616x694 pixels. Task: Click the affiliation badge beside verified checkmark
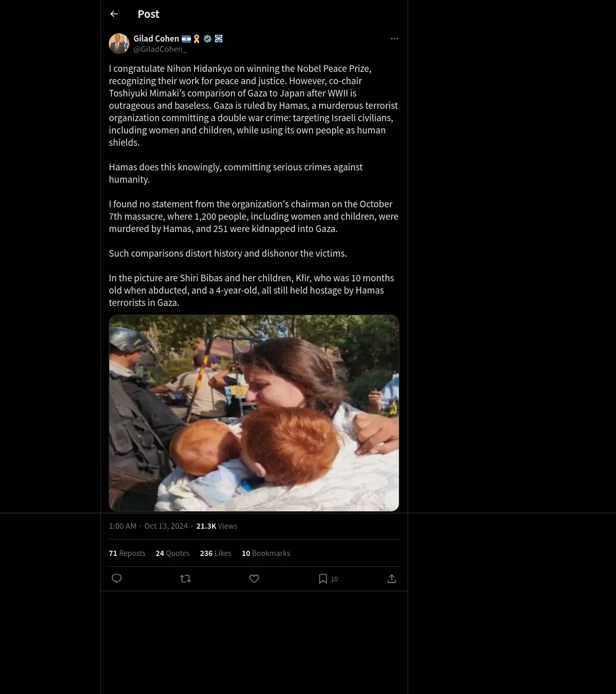[x=219, y=38]
